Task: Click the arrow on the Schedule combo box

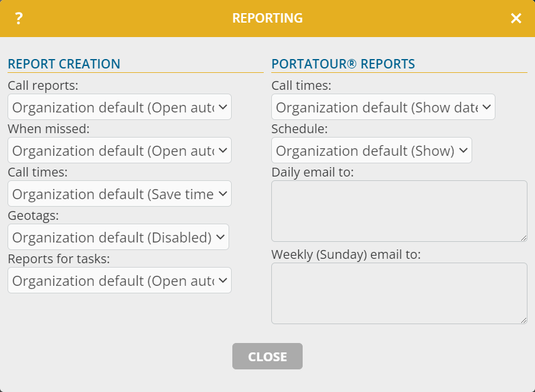Action: [x=463, y=150]
